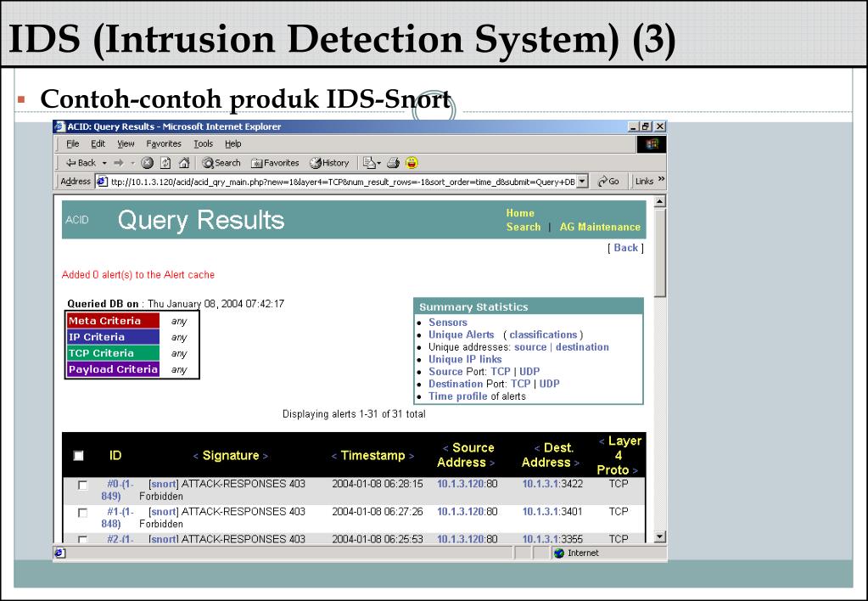Click the red Meta Criteria label
The height and width of the screenshot is (601, 868).
pos(113,321)
